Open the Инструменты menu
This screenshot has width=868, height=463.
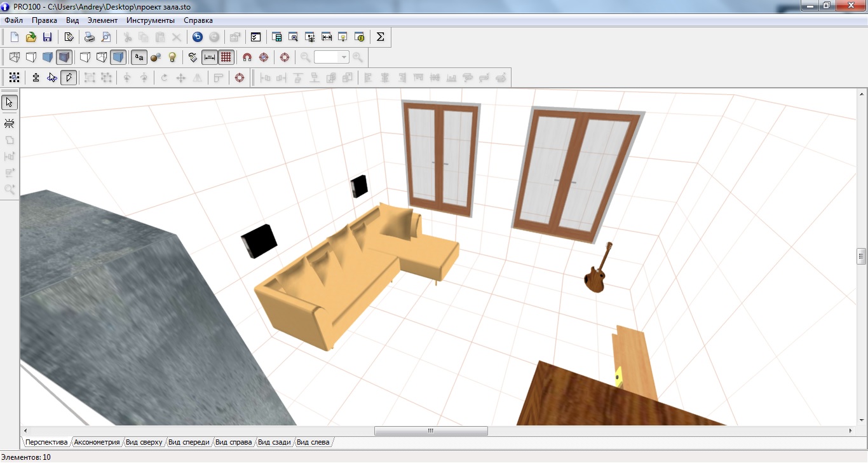click(x=150, y=20)
